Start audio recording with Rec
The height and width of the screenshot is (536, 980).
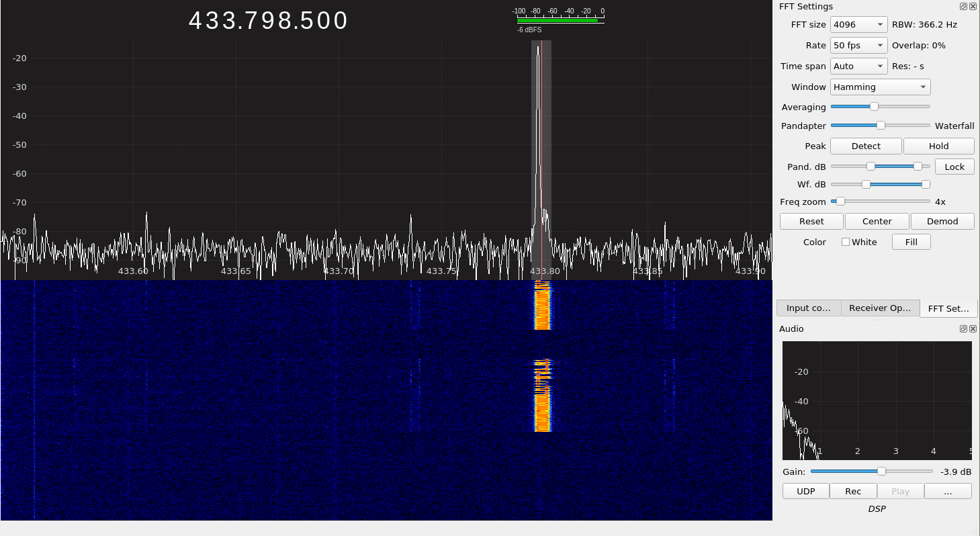tap(853, 491)
